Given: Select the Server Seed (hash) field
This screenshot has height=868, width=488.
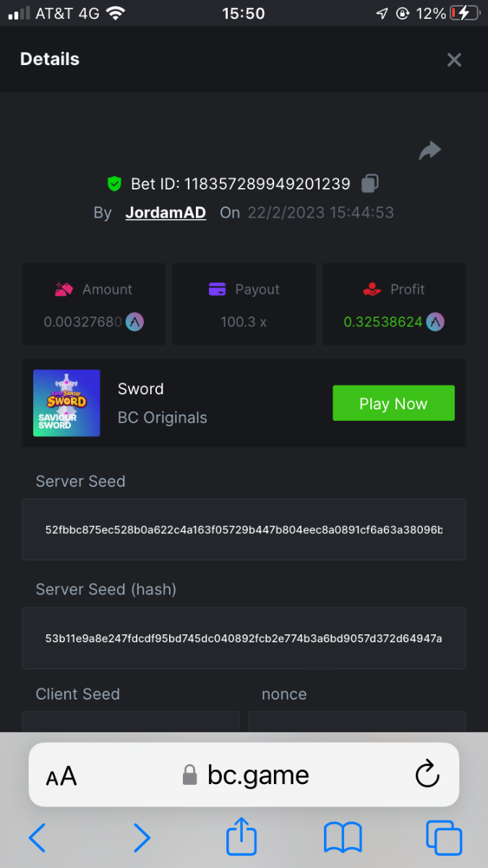Looking at the screenshot, I should [244, 638].
